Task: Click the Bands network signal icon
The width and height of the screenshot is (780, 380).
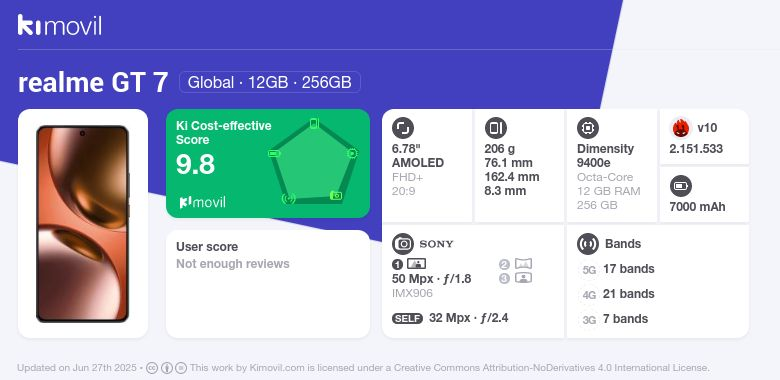Action: click(x=588, y=244)
